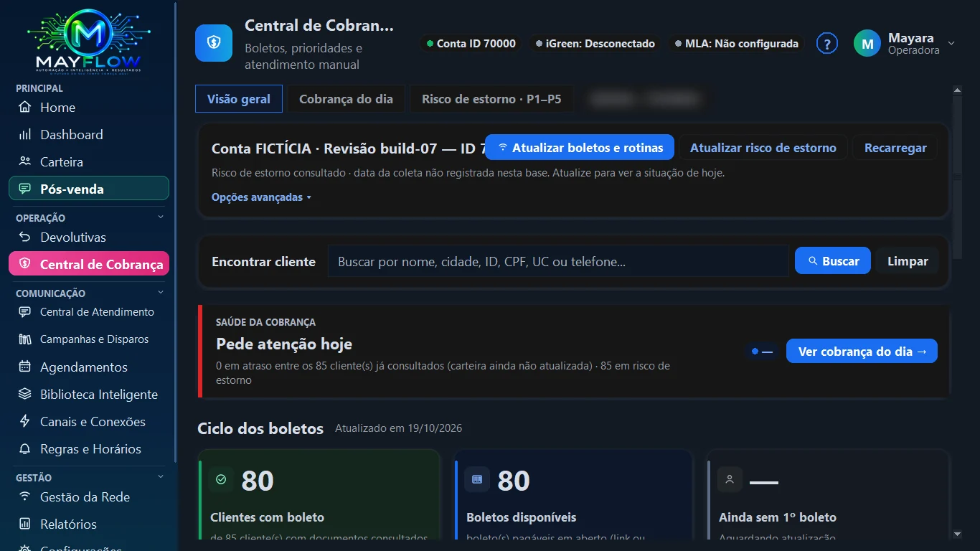Open the Home sidebar item

pyautogui.click(x=89, y=108)
